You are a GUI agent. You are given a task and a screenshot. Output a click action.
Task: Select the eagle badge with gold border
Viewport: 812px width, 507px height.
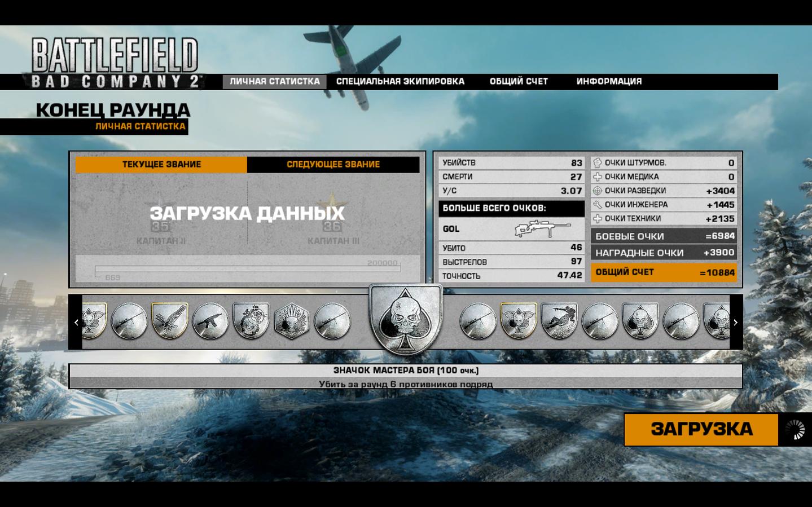tap(169, 321)
